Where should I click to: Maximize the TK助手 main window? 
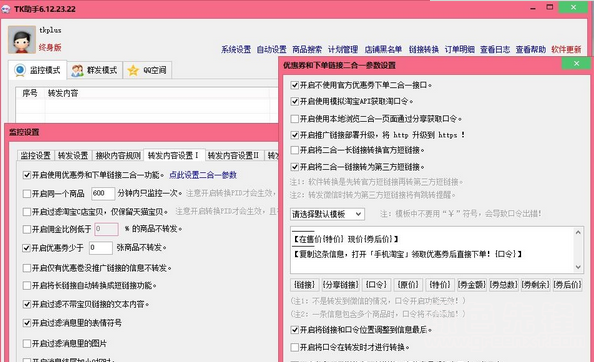tap(550, 7)
